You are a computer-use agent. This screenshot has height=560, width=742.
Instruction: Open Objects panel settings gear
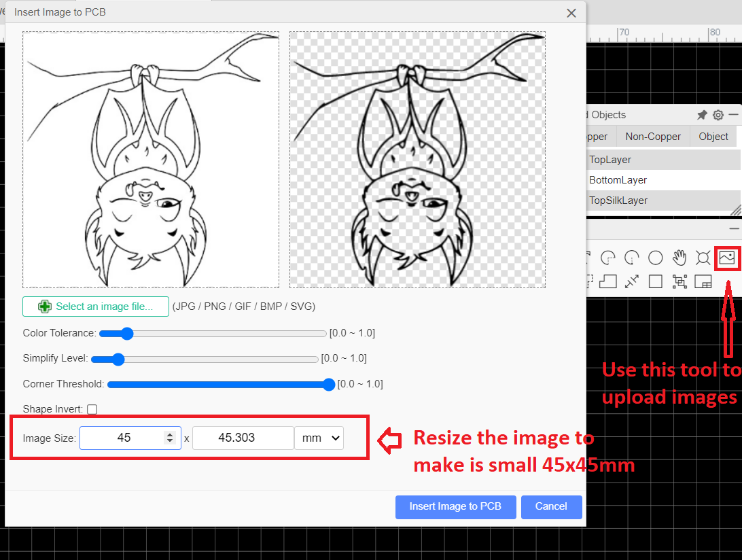click(718, 115)
